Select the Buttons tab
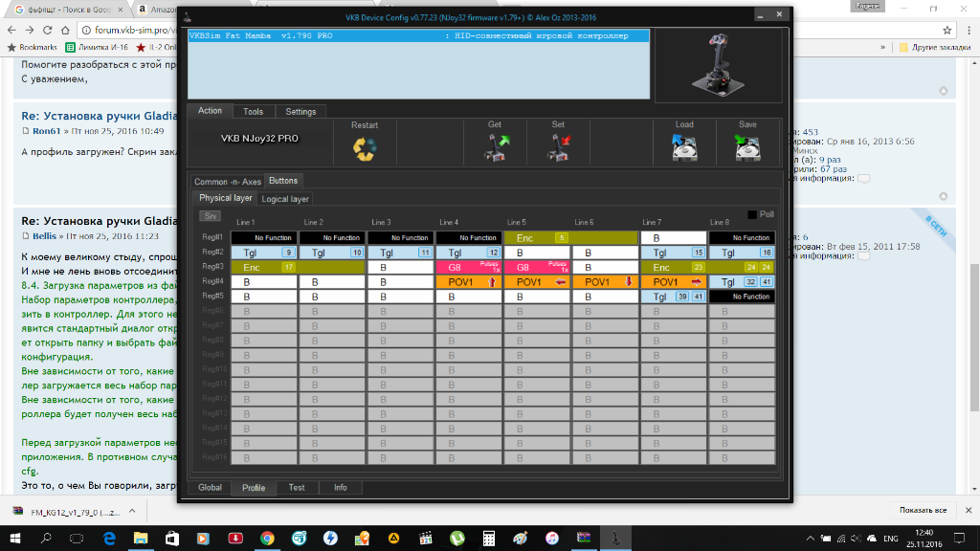980x551 pixels. tap(283, 181)
